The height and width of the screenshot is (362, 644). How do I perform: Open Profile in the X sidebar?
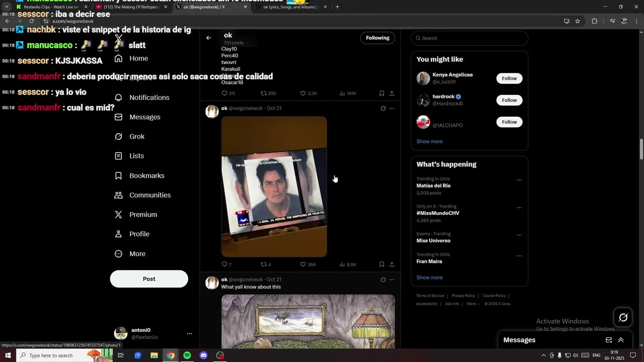coord(132,234)
